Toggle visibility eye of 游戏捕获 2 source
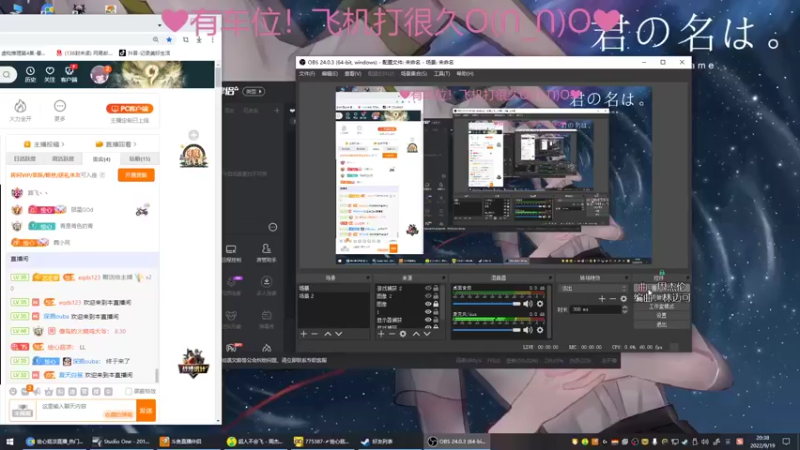Screen dimensions: 800x450 (428, 288)
